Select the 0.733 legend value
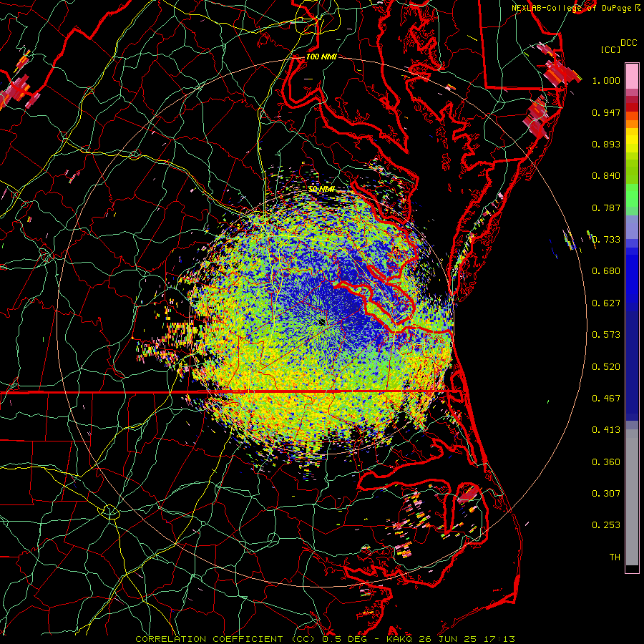 point(606,240)
